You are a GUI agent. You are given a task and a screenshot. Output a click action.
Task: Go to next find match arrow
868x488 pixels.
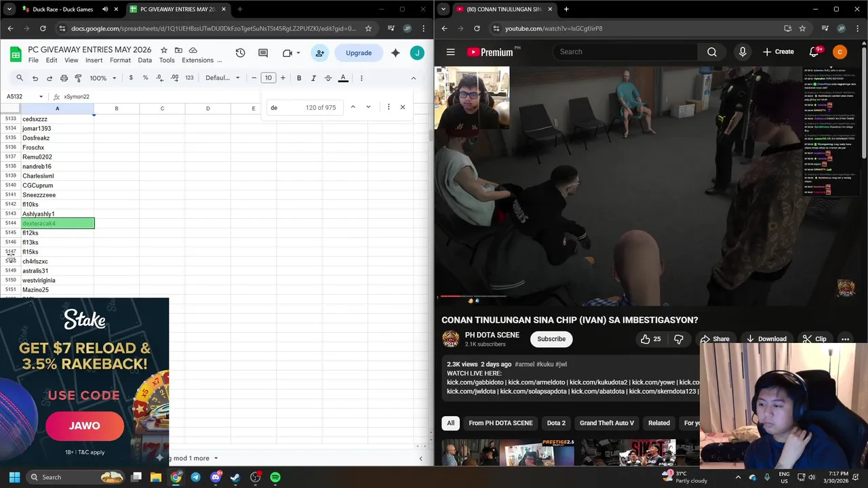(368, 107)
